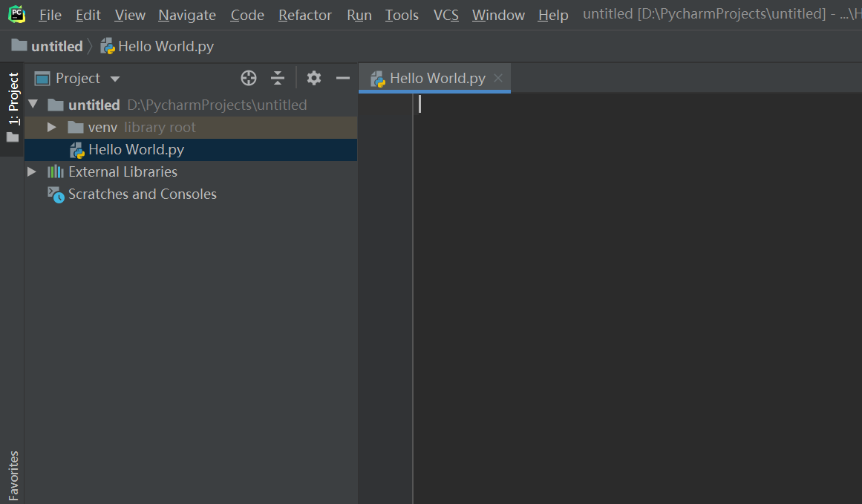The image size is (862, 504).
Task: Click the Python file icon on the editor tab
Action: (377, 77)
